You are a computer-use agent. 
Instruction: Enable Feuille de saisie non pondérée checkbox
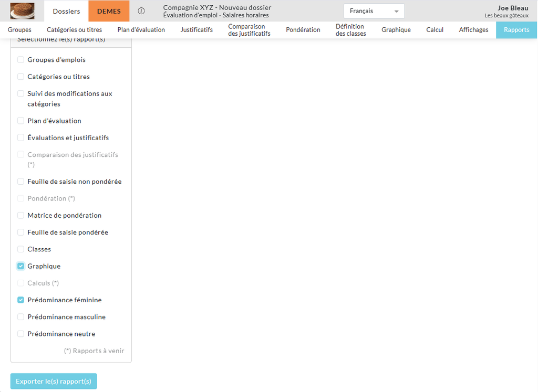tap(21, 182)
